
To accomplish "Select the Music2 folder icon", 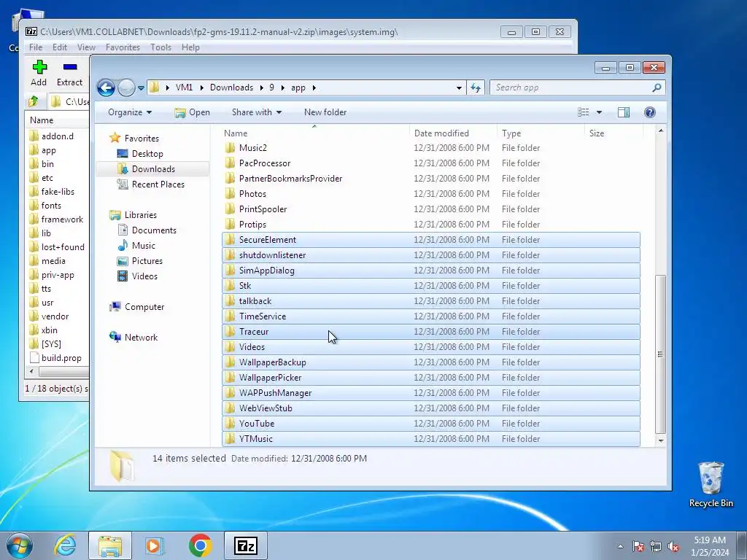I will 230,147.
